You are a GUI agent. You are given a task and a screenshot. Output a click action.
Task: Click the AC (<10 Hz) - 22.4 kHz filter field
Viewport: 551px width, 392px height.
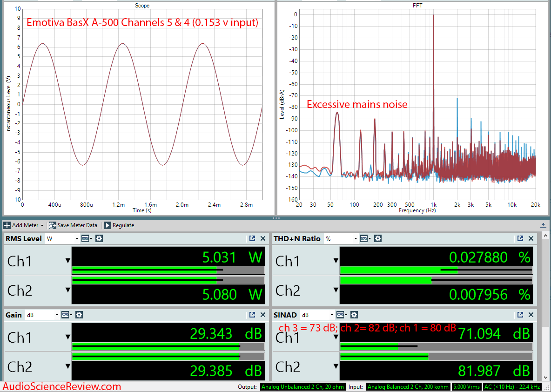[512, 387]
